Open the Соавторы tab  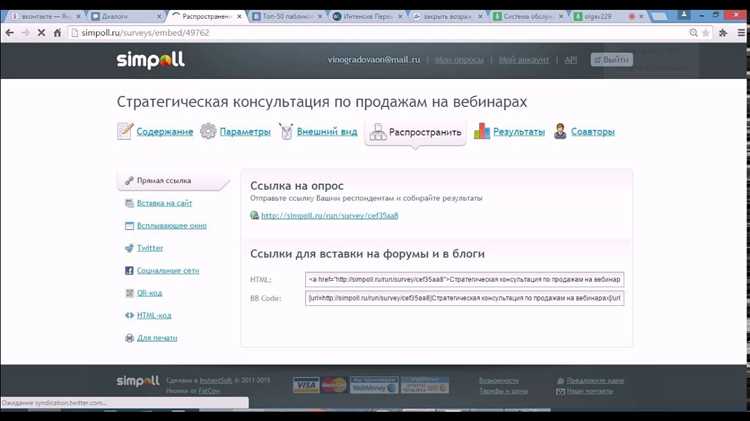click(x=593, y=132)
